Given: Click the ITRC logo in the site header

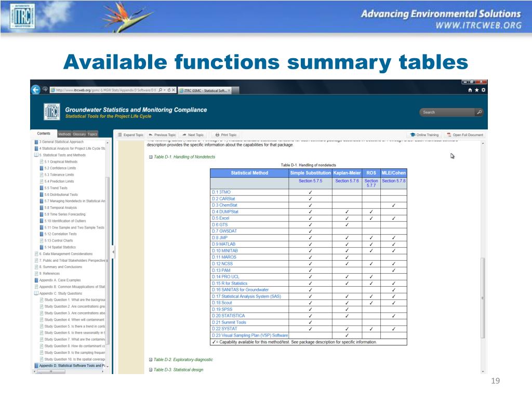Looking at the screenshot, I should (52, 112).
